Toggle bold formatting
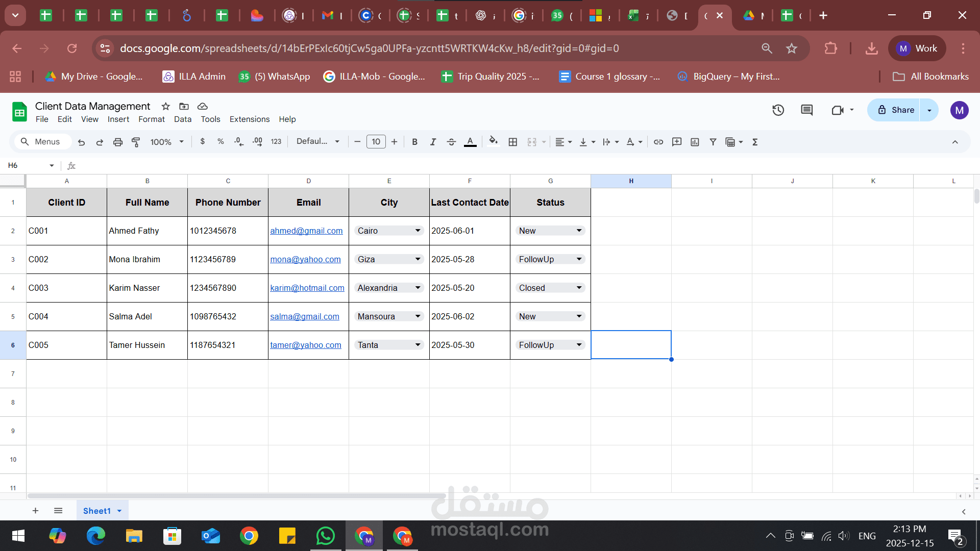980x551 pixels. pos(414,142)
